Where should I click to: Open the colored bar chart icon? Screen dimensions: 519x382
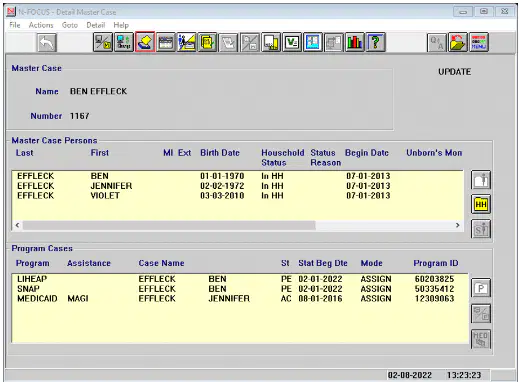(x=355, y=42)
